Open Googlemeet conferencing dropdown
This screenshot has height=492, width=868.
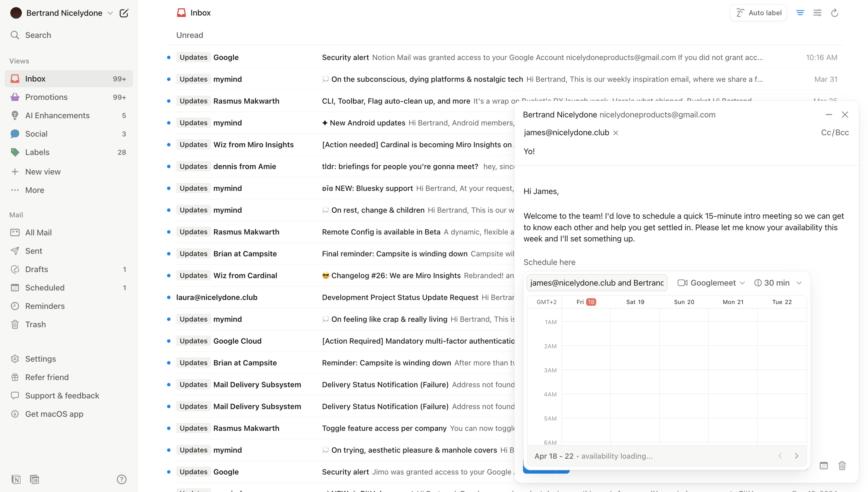[711, 283]
